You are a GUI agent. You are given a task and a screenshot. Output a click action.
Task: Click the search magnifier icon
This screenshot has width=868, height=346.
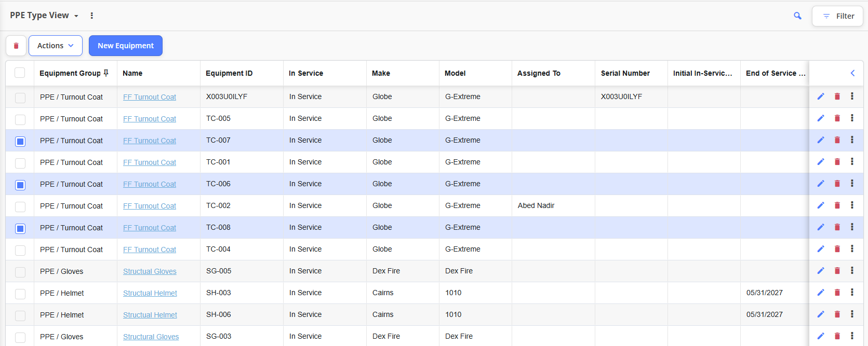coord(797,16)
